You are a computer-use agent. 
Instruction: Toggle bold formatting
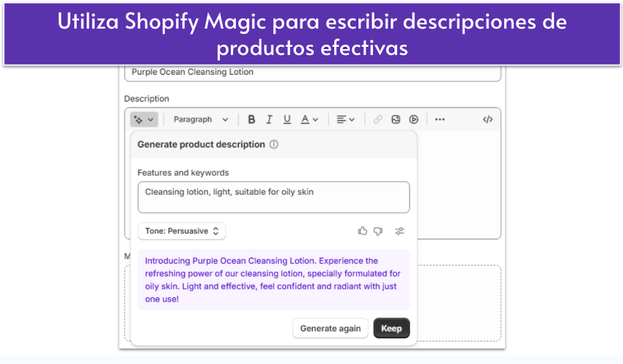click(x=251, y=119)
